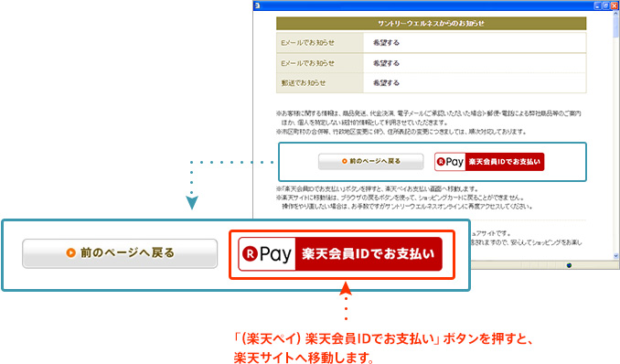620x364 pixels.
Task: Click 希望する value in 郵送でお知らせ row
Action: [x=386, y=83]
